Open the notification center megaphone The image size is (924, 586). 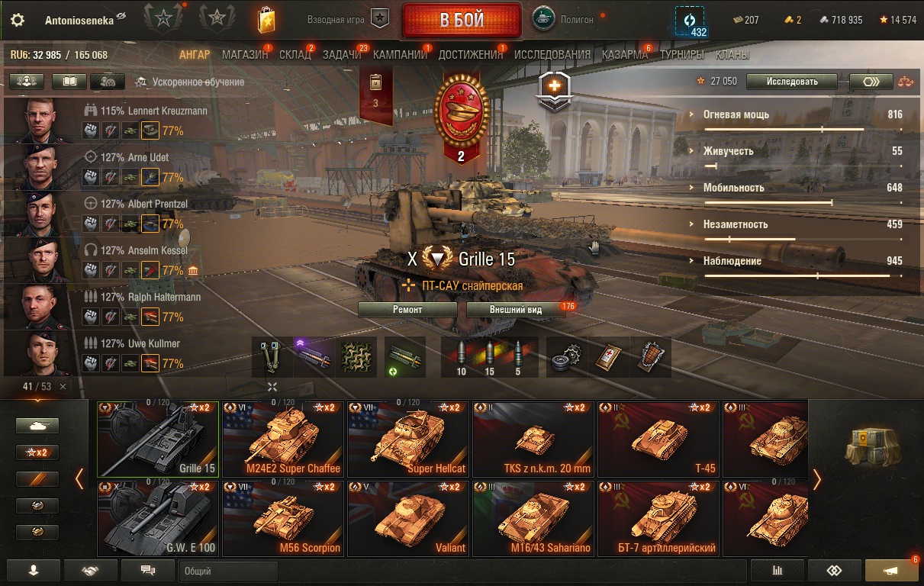click(x=891, y=570)
